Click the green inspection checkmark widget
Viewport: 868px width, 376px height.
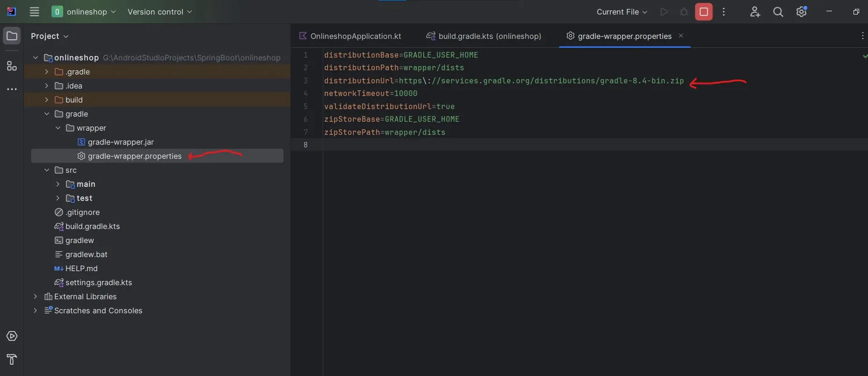pos(865,56)
